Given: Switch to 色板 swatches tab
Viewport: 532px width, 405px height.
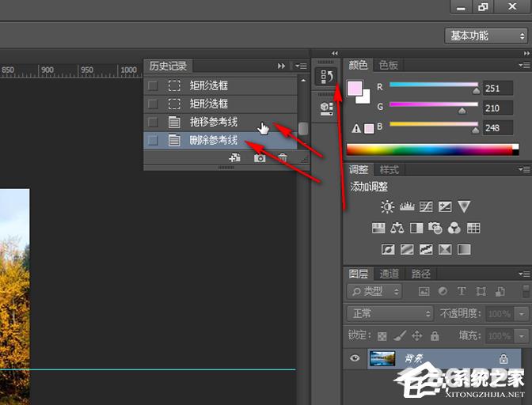Looking at the screenshot, I should coord(389,65).
